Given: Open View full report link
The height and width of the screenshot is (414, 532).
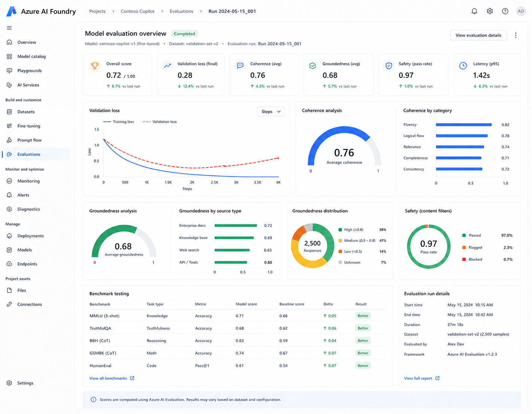Looking at the screenshot, I should pyautogui.click(x=422, y=378).
